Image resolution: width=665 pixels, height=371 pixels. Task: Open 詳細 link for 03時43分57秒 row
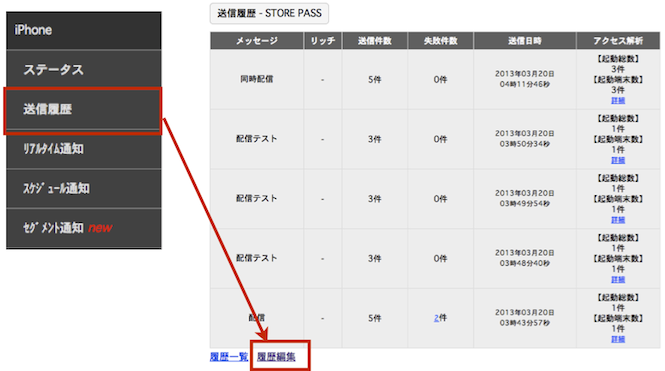point(618,339)
